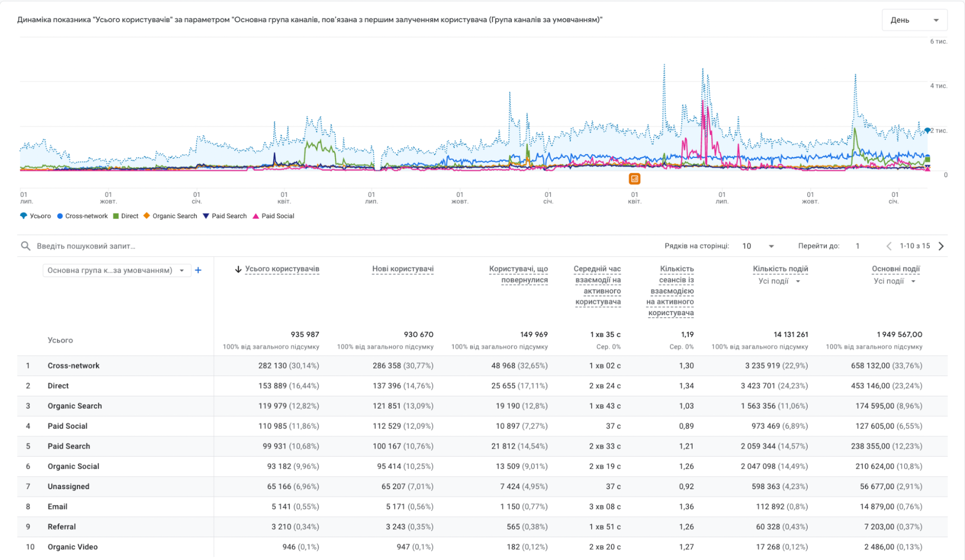Click the sort arrow on Усього користувачів
The image size is (965, 560).
[x=238, y=269]
